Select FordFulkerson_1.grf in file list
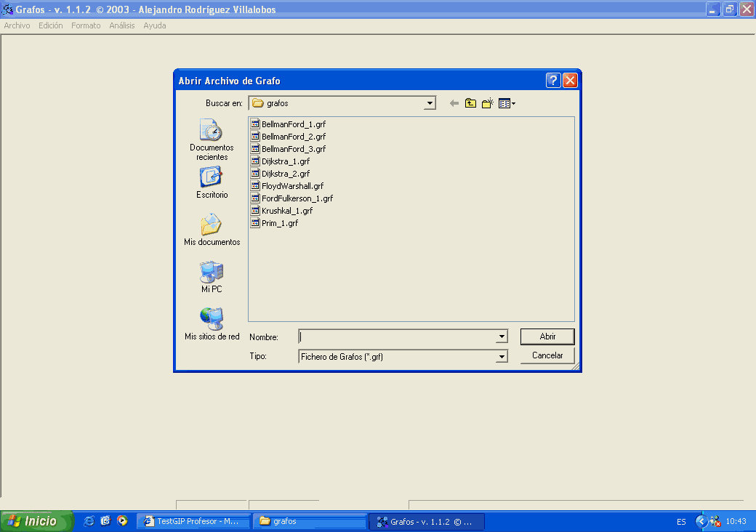This screenshot has height=532, width=756. [297, 198]
